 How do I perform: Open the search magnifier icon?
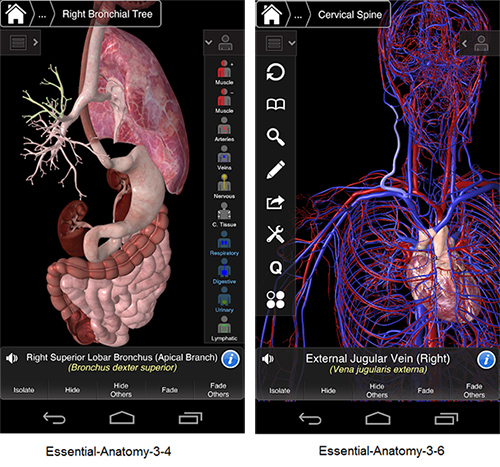[275, 137]
